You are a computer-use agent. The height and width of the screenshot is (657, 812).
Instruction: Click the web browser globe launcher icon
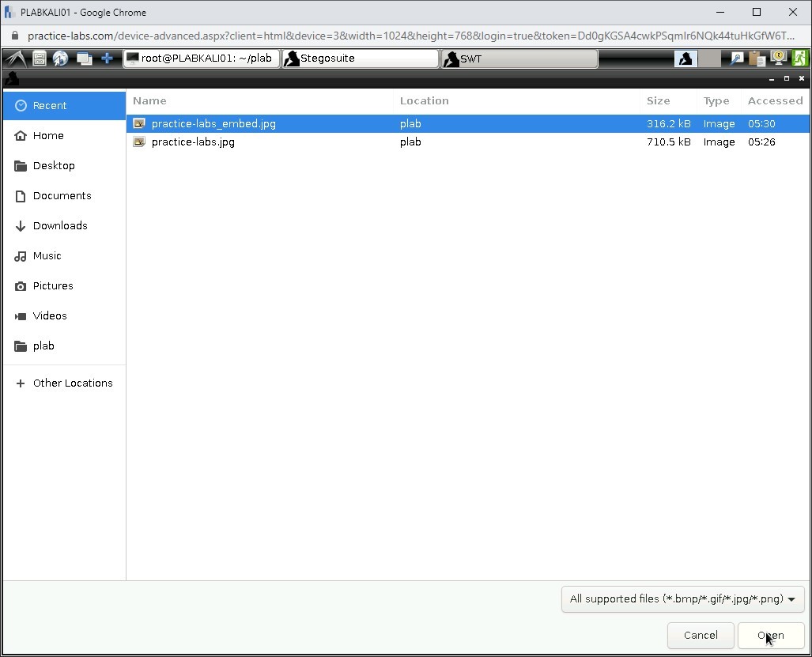pos(61,59)
